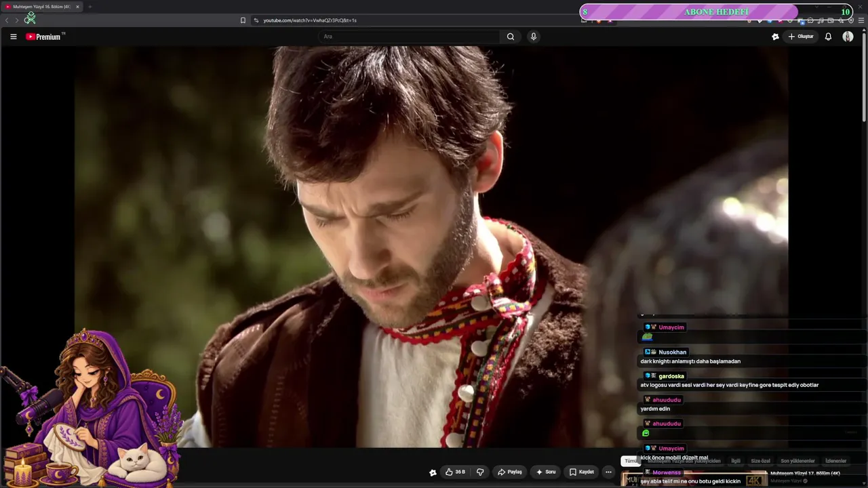The width and height of the screenshot is (868, 488).
Task: Go forward in browser history
Action: point(17,20)
